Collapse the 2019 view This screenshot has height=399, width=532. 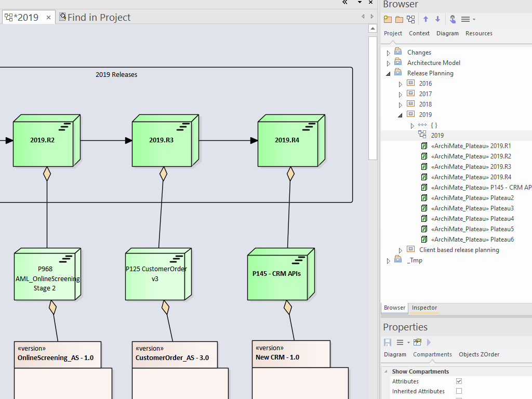401,115
